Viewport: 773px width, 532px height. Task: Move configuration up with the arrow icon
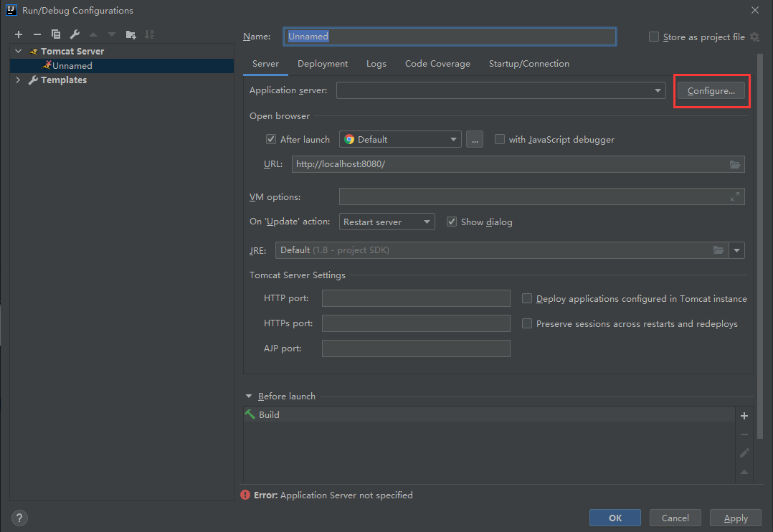(x=93, y=34)
